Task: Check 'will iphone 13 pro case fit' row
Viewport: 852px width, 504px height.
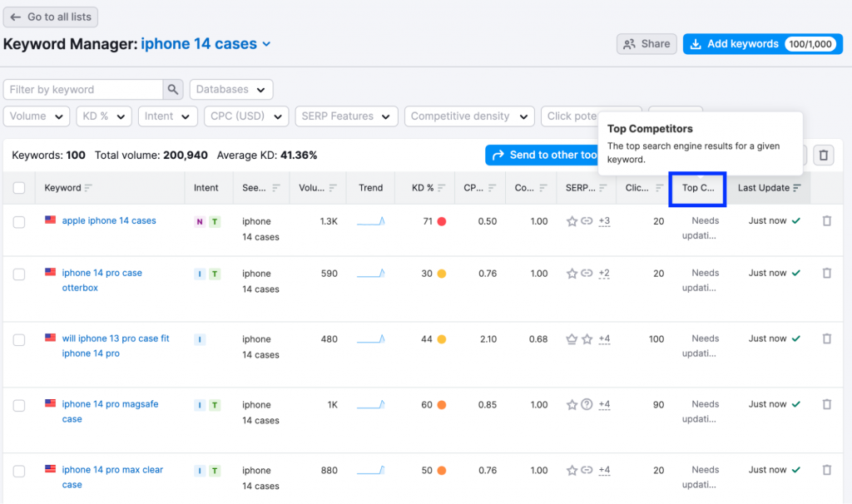Action: [19, 340]
